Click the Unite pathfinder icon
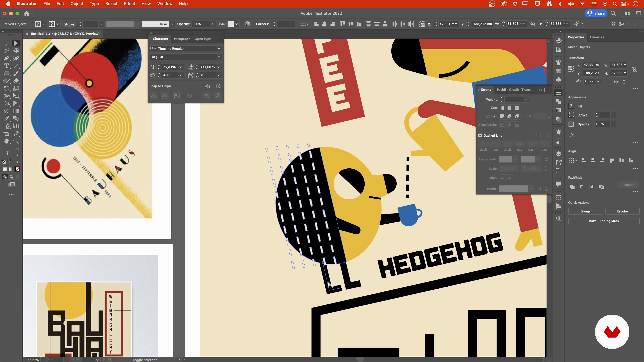The height and width of the screenshot is (362, 644). click(x=572, y=187)
